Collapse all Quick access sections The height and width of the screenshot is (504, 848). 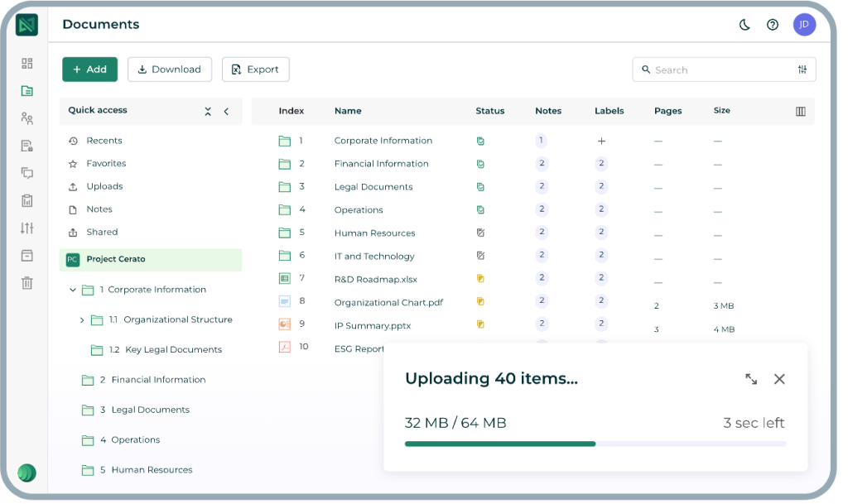tap(208, 111)
